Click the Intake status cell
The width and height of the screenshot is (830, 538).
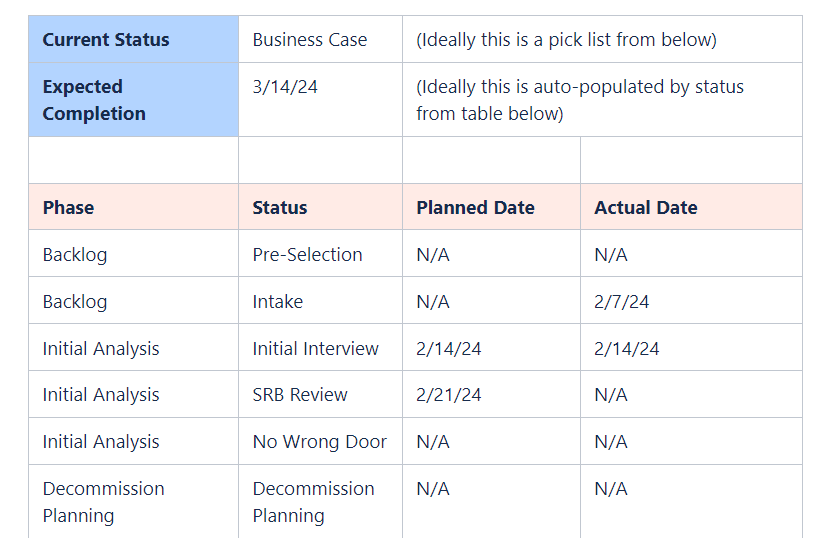coord(320,300)
